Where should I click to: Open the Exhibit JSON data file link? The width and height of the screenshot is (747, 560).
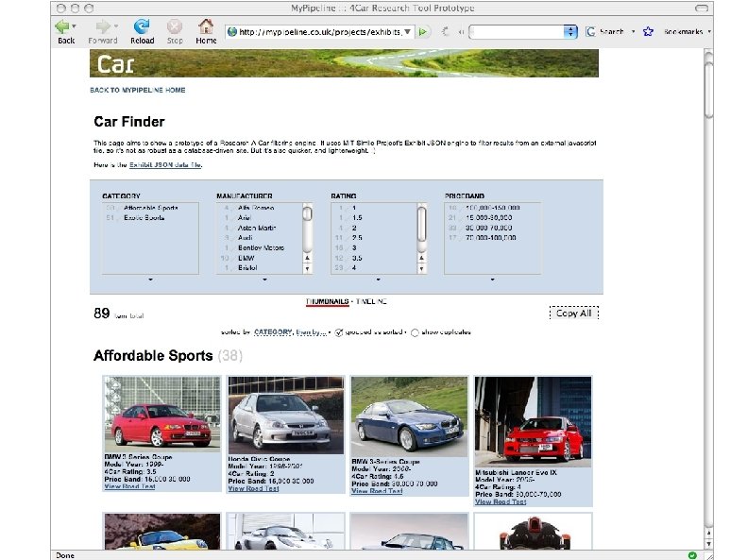(165, 164)
